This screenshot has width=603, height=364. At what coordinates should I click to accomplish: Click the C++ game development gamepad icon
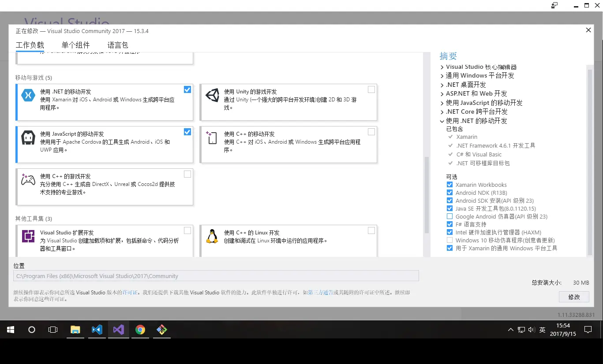click(28, 179)
